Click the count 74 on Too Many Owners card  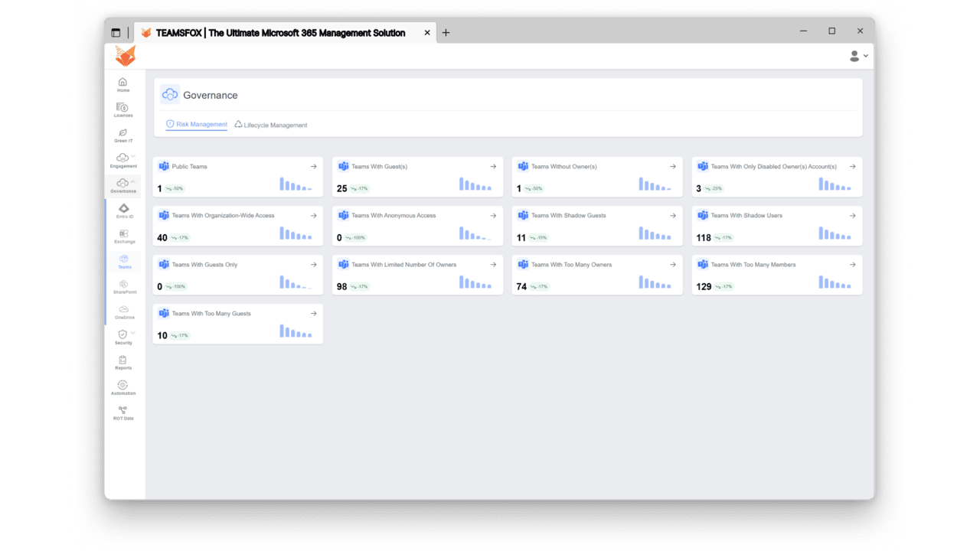pyautogui.click(x=521, y=286)
